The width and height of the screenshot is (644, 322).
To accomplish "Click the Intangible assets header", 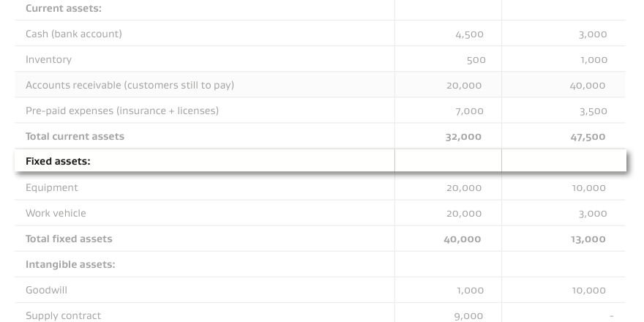I will [x=70, y=264].
